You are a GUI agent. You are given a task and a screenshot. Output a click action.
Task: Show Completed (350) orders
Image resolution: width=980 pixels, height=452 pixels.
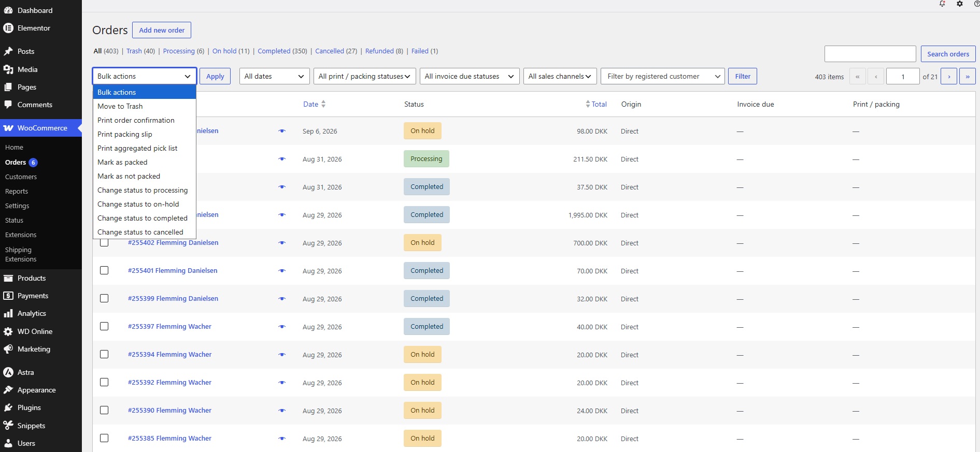282,51
